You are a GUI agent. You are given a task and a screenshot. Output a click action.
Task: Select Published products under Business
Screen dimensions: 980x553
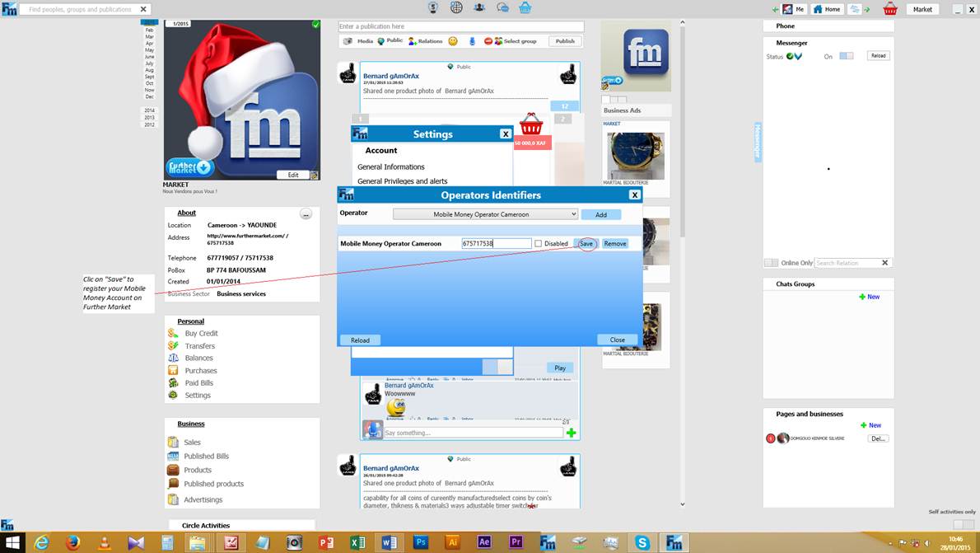214,484
